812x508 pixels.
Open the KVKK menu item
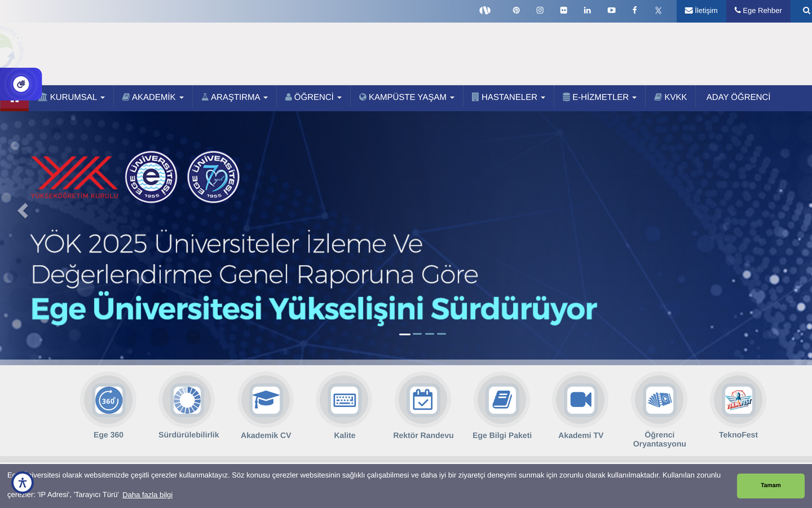670,97
